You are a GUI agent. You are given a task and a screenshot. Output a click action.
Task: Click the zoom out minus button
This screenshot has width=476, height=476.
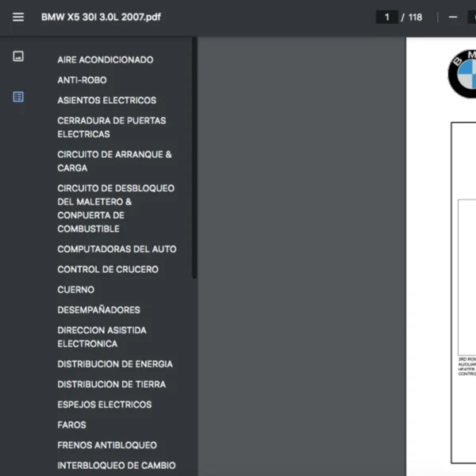coord(453,17)
